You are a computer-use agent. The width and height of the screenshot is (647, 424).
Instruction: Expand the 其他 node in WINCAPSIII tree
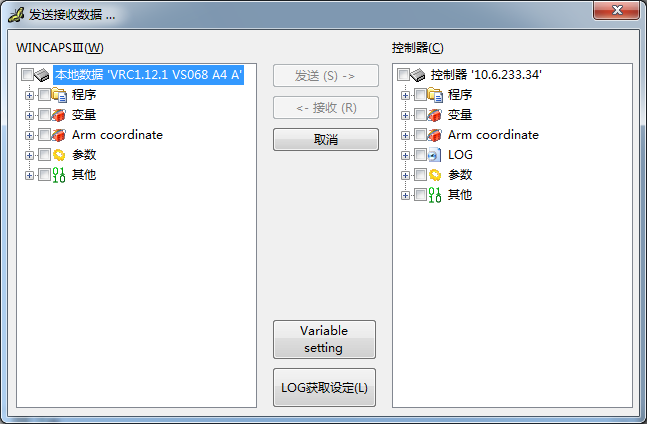pos(29,175)
